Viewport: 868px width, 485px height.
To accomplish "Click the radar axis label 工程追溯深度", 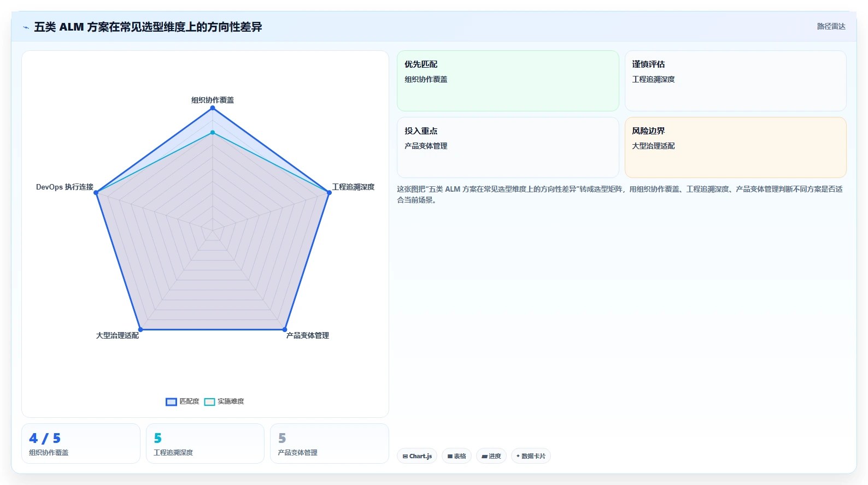I will pos(354,187).
